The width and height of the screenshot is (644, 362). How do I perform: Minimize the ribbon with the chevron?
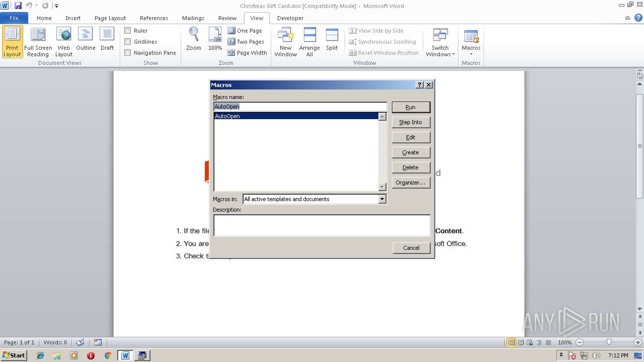[628, 18]
